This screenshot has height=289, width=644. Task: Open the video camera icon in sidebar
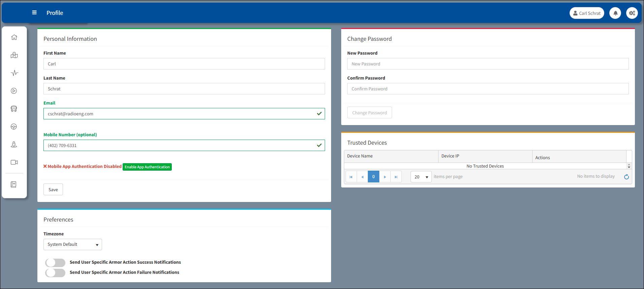point(14,163)
